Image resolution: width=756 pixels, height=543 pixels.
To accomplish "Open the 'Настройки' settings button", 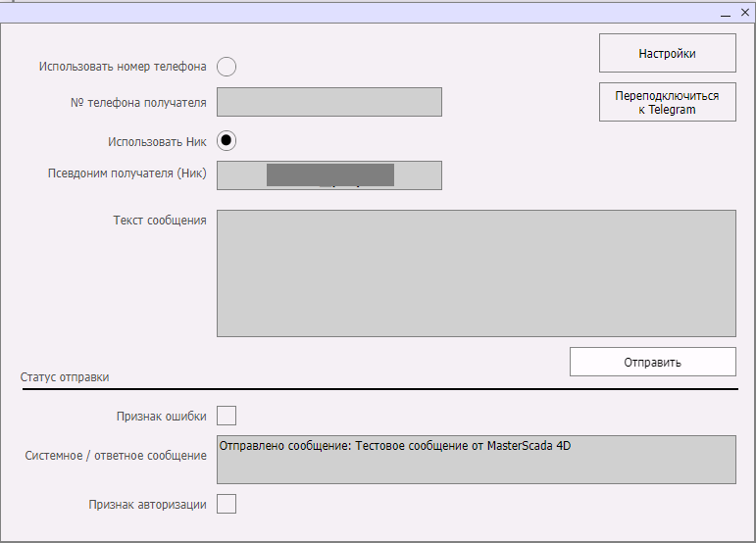I will pyautogui.click(x=667, y=54).
